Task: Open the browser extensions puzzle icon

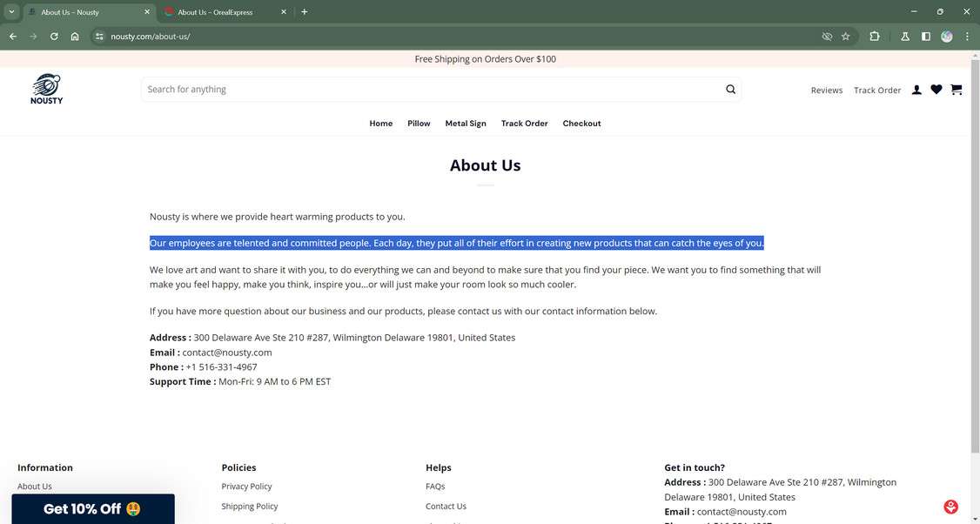Action: click(874, 37)
